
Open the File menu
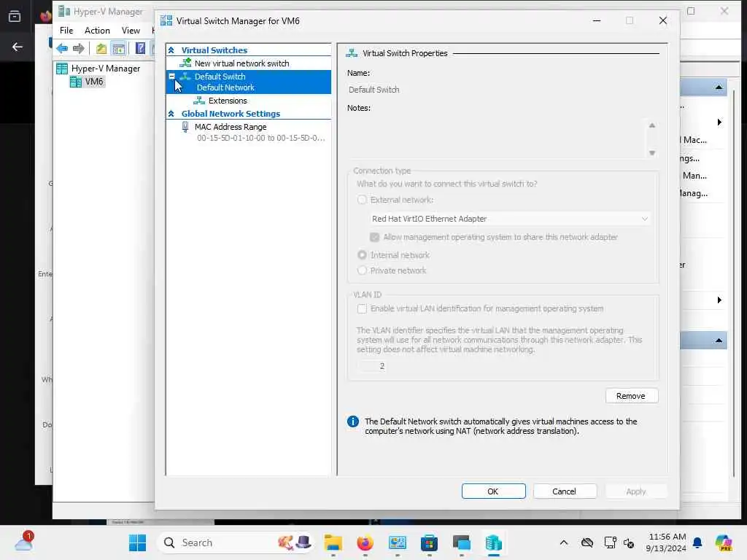tap(66, 31)
